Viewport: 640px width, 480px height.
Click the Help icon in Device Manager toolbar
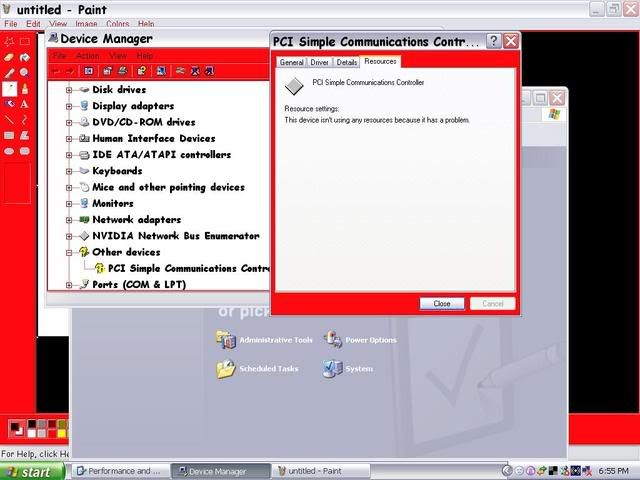(142, 71)
